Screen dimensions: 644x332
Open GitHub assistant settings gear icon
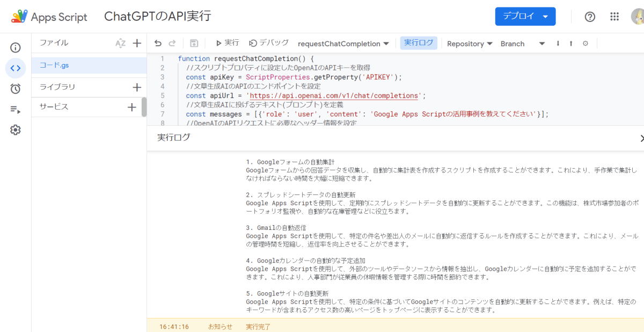(586, 44)
